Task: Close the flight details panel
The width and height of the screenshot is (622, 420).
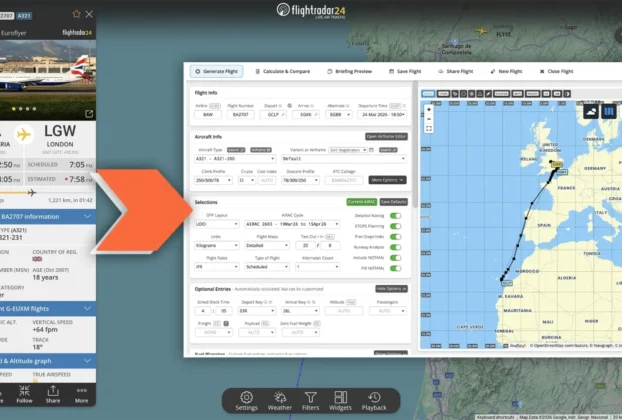Action: point(90,14)
